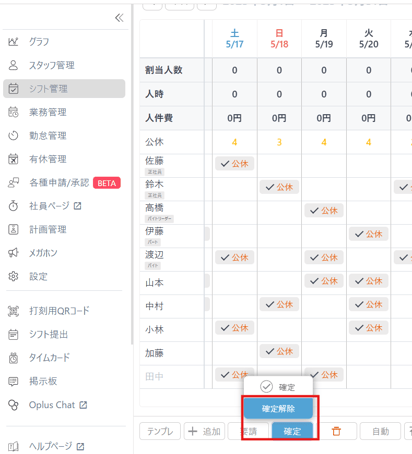
Task: Open 設定 gear icon
Action: pos(13,276)
